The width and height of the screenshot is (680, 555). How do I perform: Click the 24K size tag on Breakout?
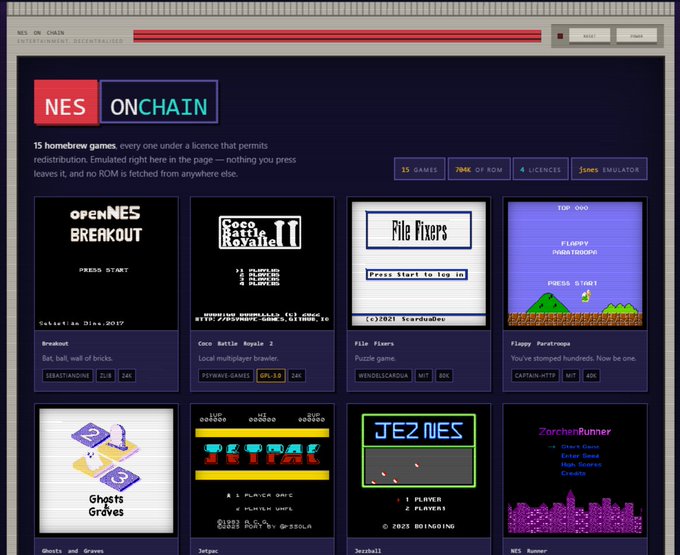(127, 375)
